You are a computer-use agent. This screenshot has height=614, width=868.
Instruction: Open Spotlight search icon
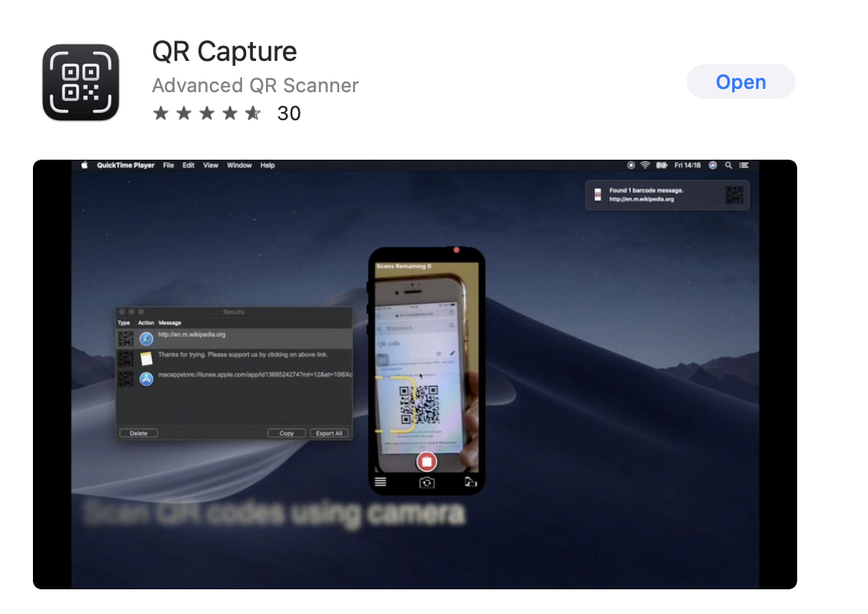pyautogui.click(x=729, y=165)
